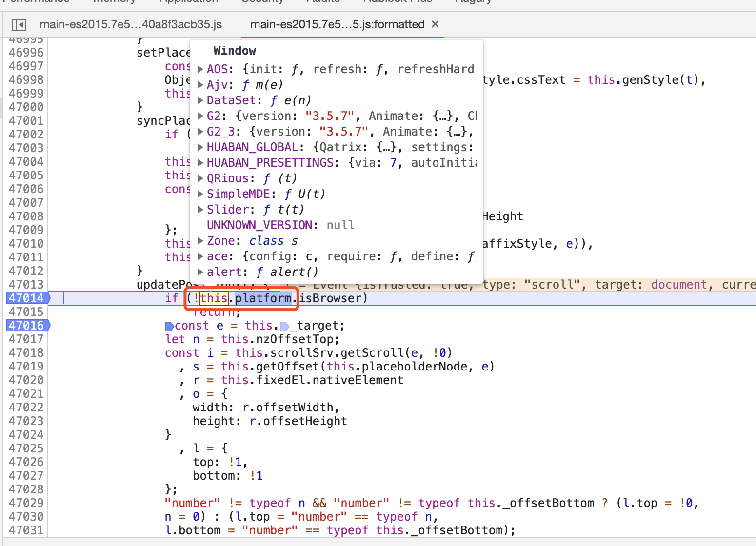Expand the G2 version object

(200, 116)
